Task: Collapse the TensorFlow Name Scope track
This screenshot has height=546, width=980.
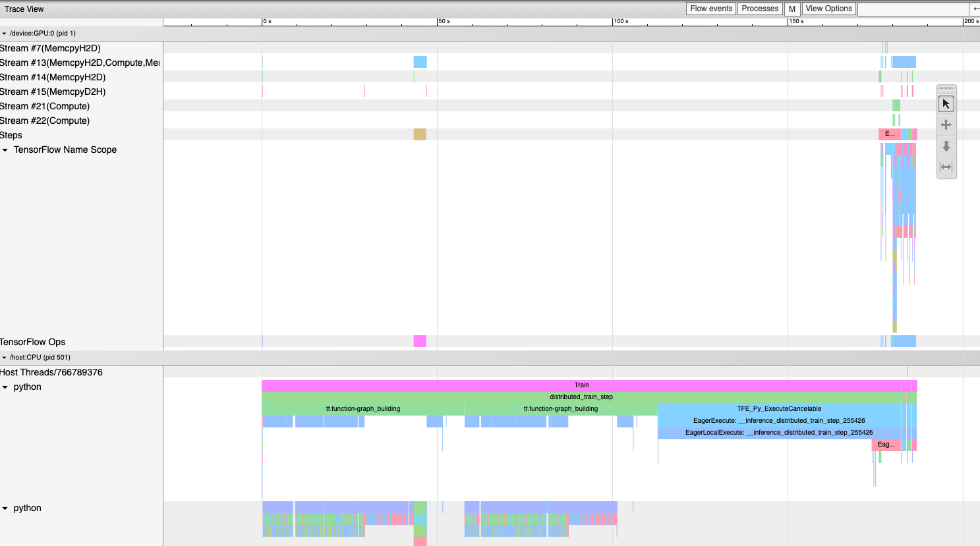Action: click(5, 150)
